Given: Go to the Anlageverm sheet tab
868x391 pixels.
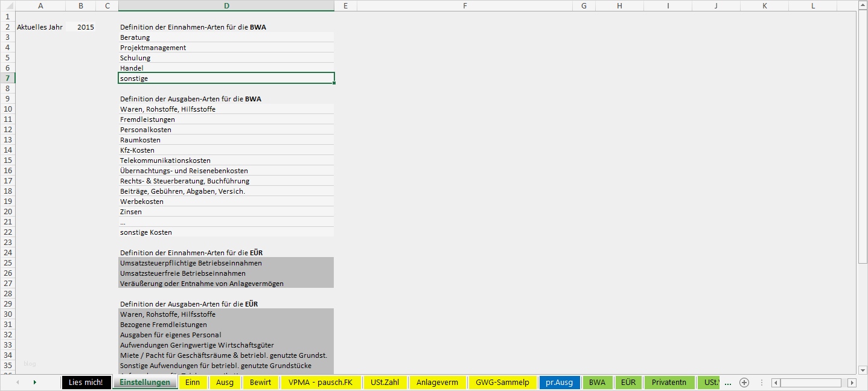Looking at the screenshot, I should pyautogui.click(x=438, y=383).
